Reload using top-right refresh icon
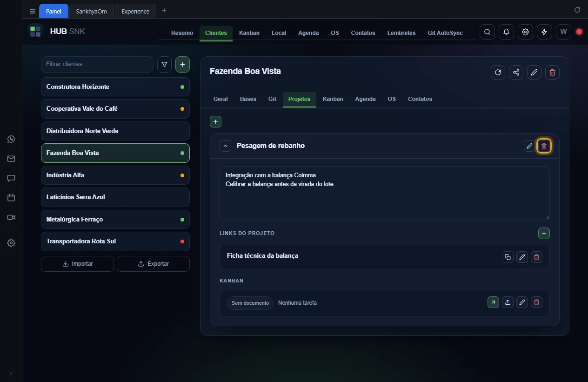 coord(577,10)
